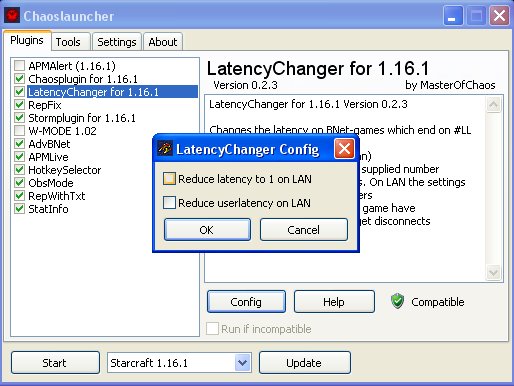Uncheck the LatencyChanger for 1.16.1 checkbox
514x386 pixels.
point(19,91)
